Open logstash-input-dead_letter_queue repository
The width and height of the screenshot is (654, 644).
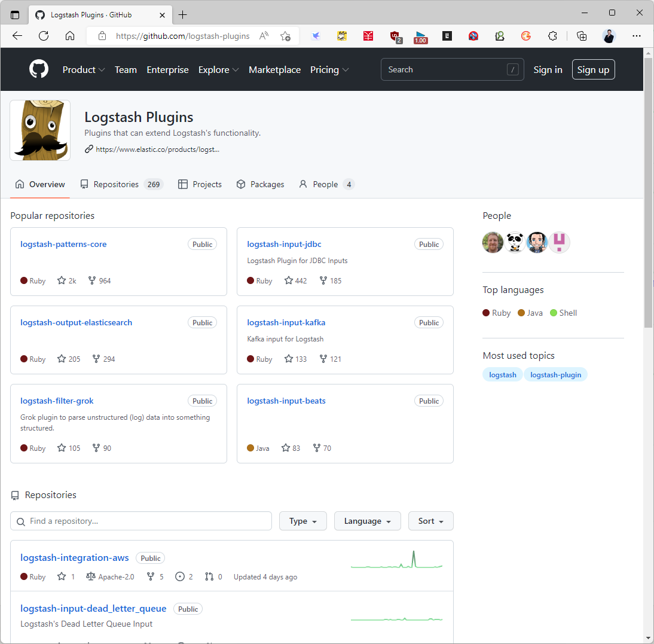pos(93,609)
